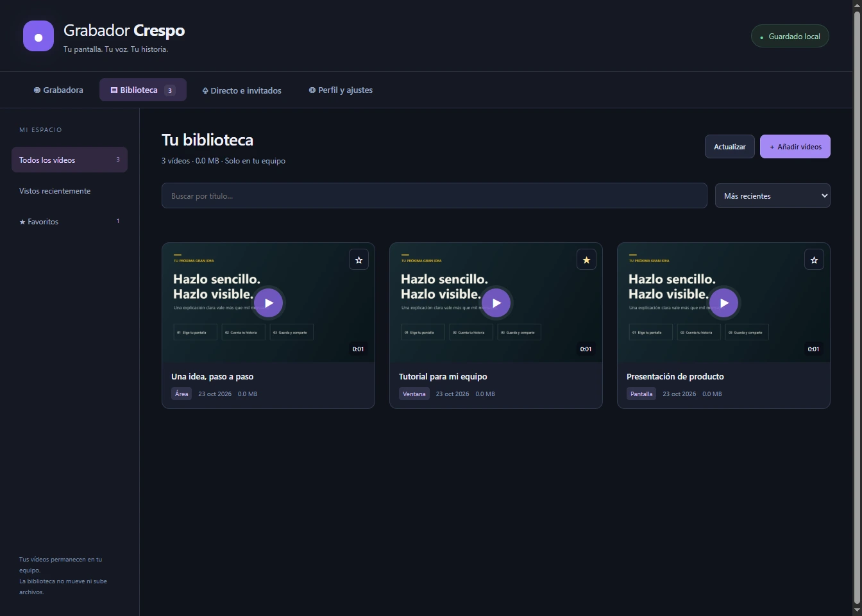862x616 pixels.
Task: Remove favorite star from 'Tutorial para mi equipo'
Action: coord(586,260)
